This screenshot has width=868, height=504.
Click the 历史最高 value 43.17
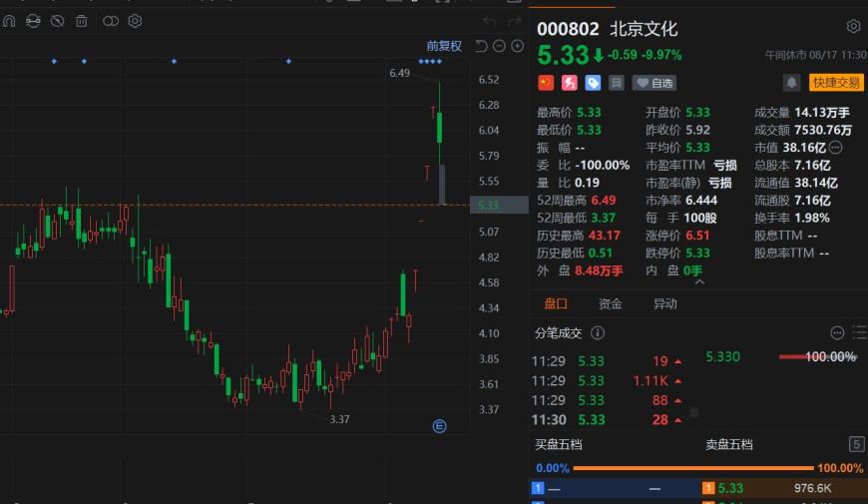[x=604, y=236]
